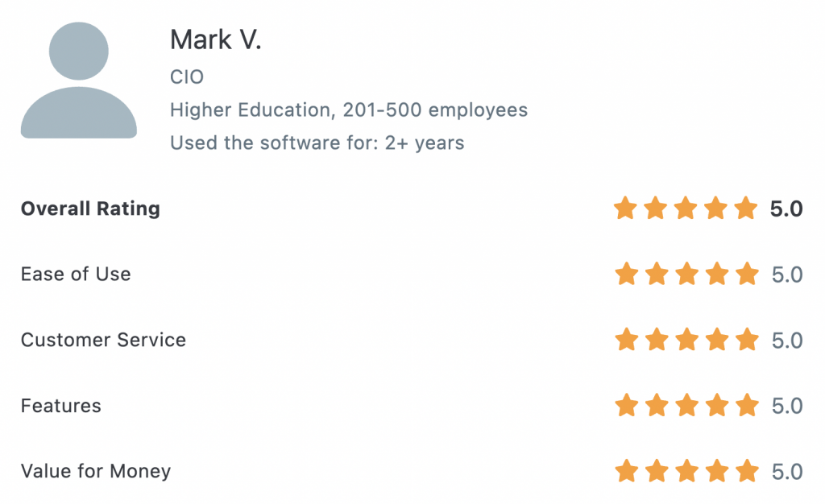Click the first star of Overall Rating
The width and height of the screenshot is (825, 504).
pos(625,208)
